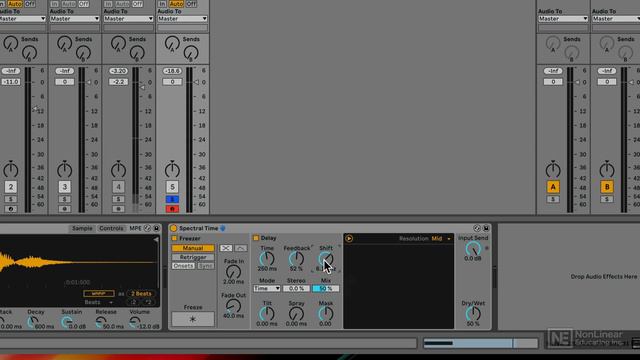Viewport: 640px width, 360px height.
Task: Toggle spectrogram display play icon
Action: point(349,238)
